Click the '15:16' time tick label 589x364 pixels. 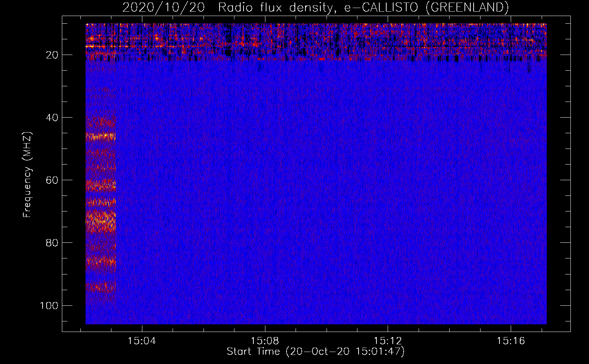click(x=511, y=341)
